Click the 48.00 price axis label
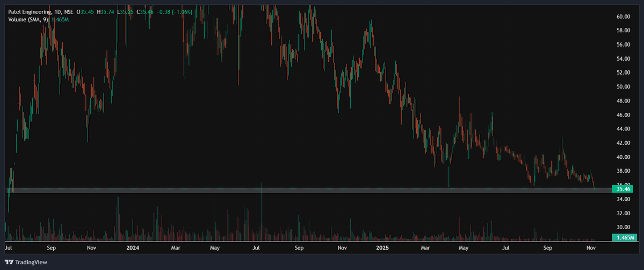This screenshot has height=270, width=644. coord(623,100)
